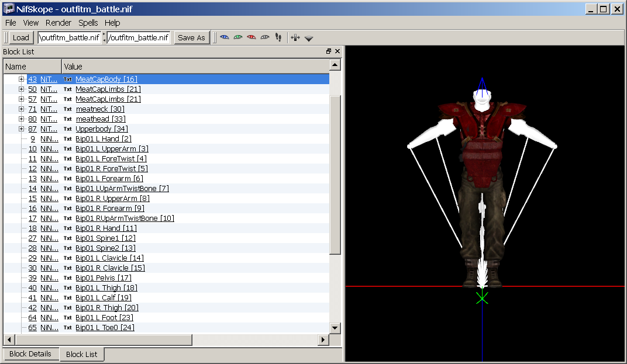Click the Load button
Viewport: 627px width, 364px height.
coord(21,37)
